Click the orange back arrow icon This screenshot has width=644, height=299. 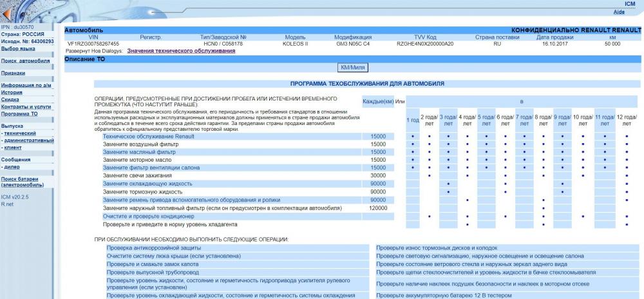pyautogui.click(x=6, y=15)
